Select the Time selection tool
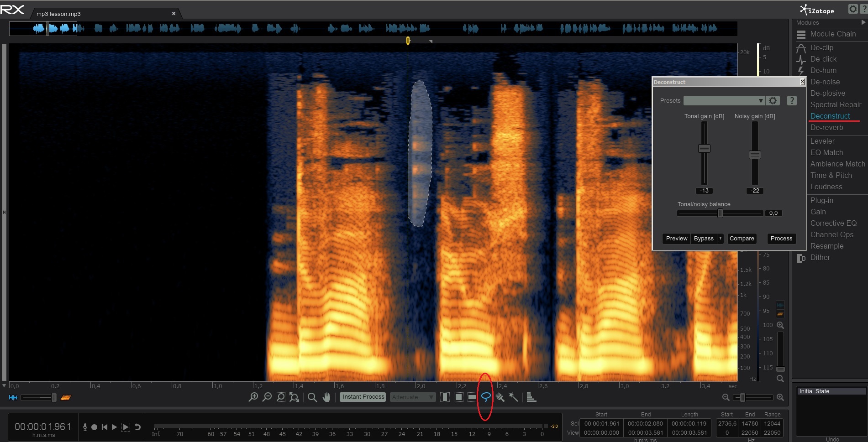This screenshot has height=442, width=868. point(445,397)
